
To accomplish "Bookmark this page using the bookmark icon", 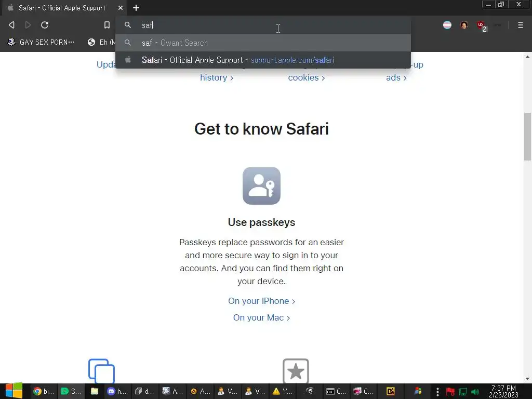I will (x=107, y=25).
